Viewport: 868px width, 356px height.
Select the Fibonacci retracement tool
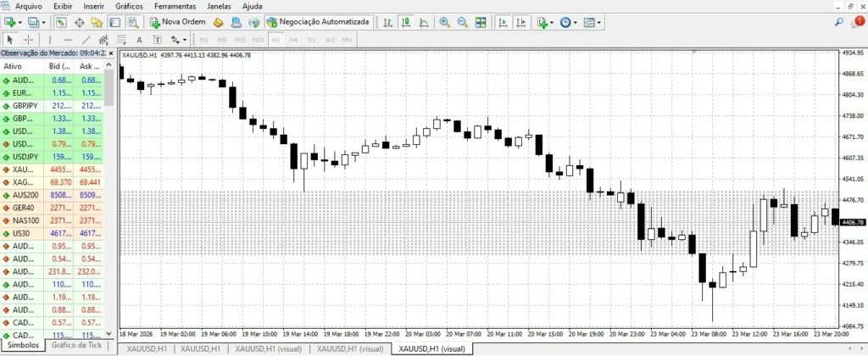(x=121, y=39)
